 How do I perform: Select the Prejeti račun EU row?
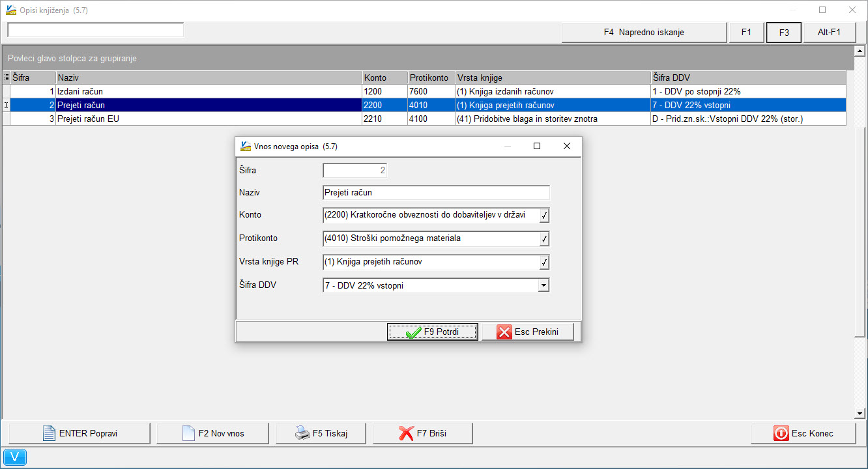[x=424, y=119]
